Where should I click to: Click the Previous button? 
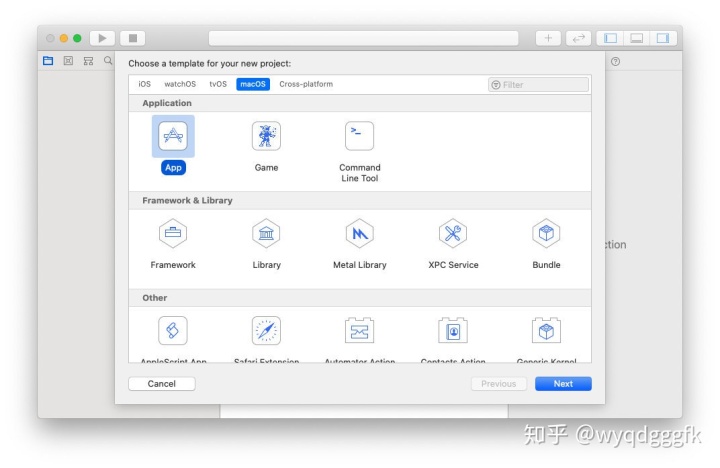click(499, 383)
